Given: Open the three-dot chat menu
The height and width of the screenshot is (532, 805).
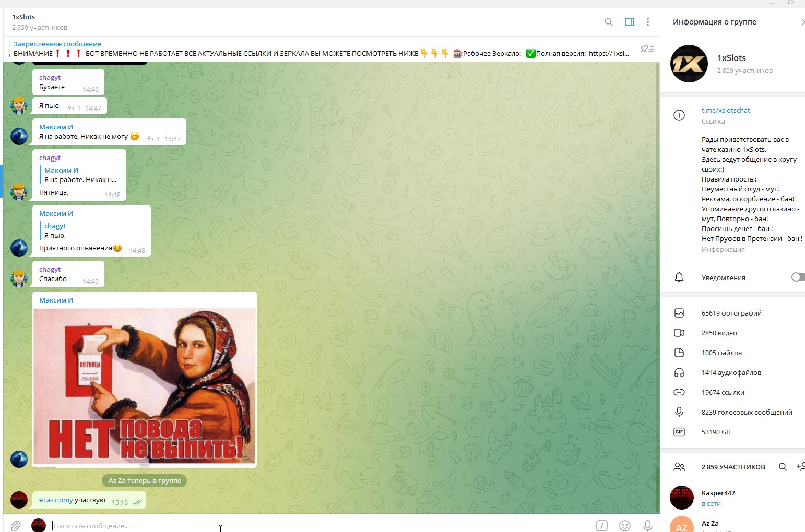Looking at the screenshot, I should pos(648,22).
